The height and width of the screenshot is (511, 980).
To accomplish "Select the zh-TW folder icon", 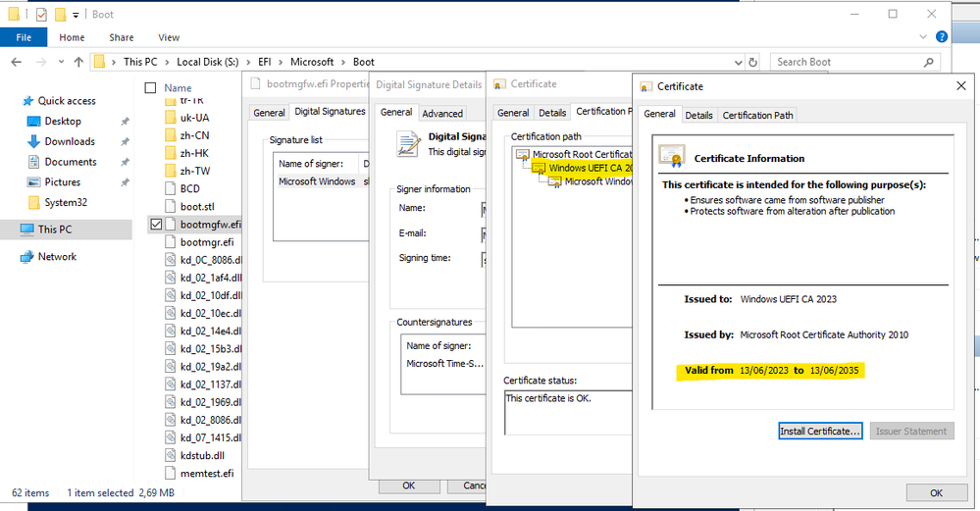I will (170, 171).
